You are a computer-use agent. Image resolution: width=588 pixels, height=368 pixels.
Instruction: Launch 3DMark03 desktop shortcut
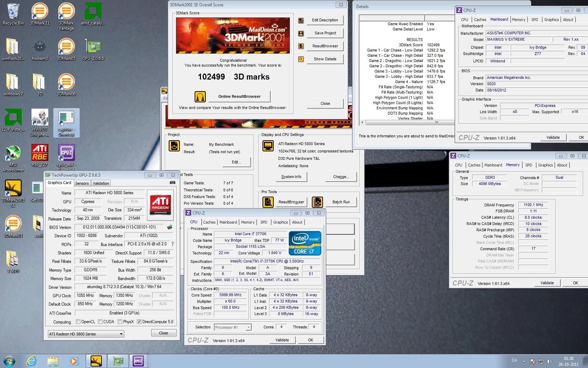pyautogui.click(x=13, y=226)
